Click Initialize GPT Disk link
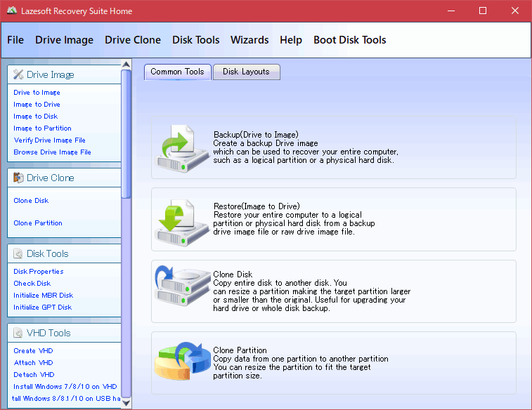 click(42, 307)
